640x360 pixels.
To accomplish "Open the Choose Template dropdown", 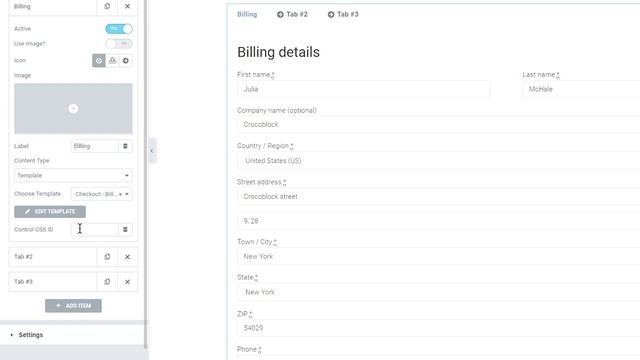I will pos(102,194).
